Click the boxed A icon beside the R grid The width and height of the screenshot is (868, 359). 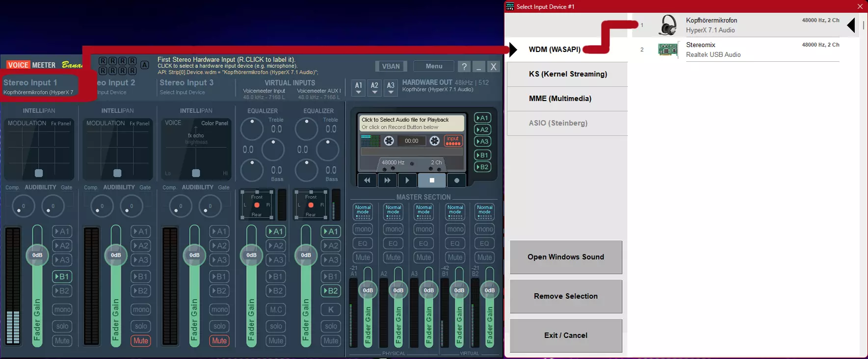(x=145, y=65)
